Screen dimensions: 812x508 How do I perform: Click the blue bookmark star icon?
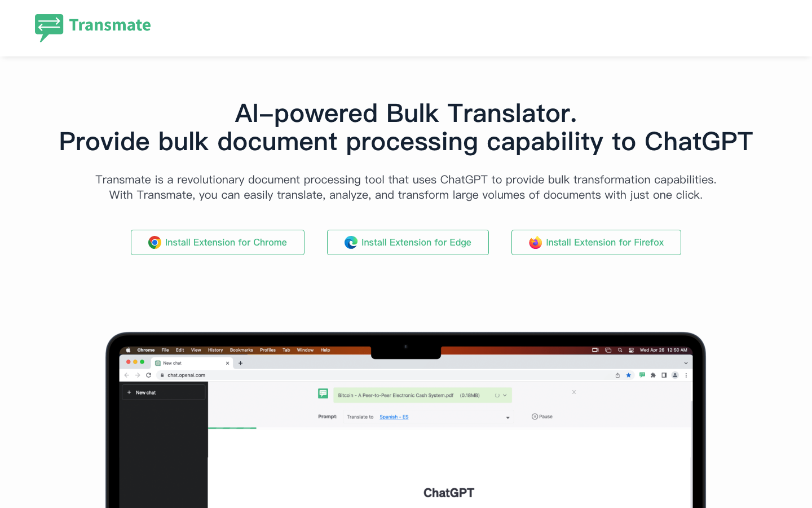coord(628,375)
